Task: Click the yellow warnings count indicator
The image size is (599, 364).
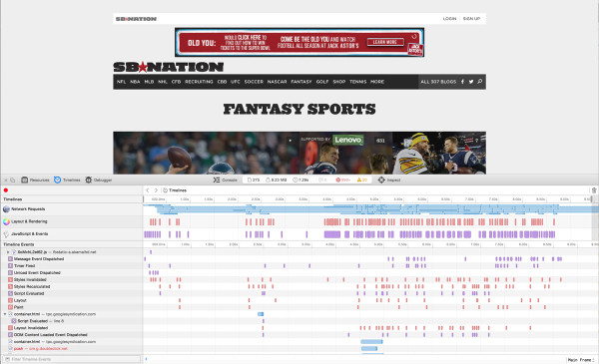Action: pyautogui.click(x=361, y=180)
